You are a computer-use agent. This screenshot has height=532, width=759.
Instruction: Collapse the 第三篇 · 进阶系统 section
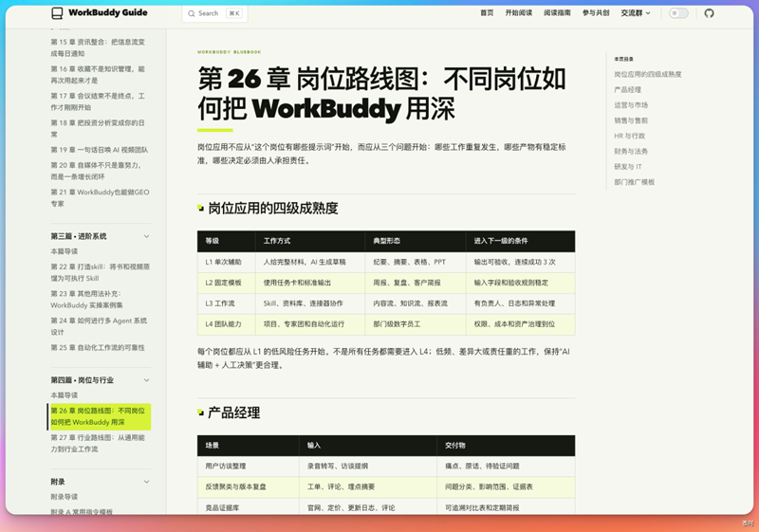click(147, 236)
